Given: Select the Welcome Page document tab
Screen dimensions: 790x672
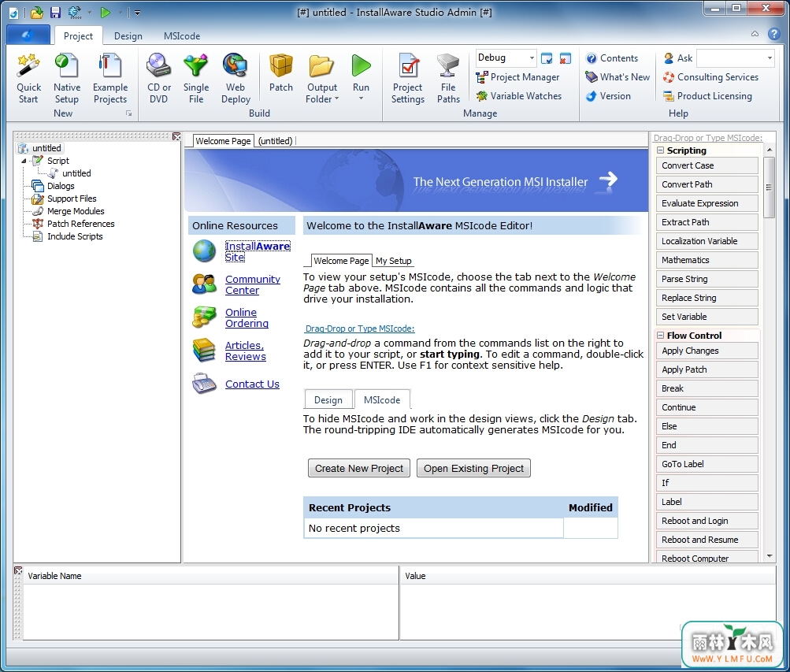Looking at the screenshot, I should click(223, 141).
